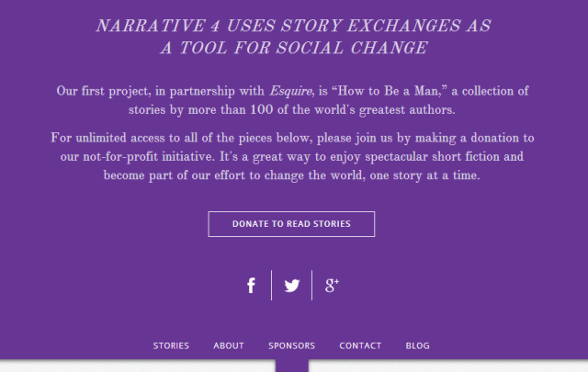Go to the Stories nav item
Screen dimensions: 588x372
click(x=171, y=346)
